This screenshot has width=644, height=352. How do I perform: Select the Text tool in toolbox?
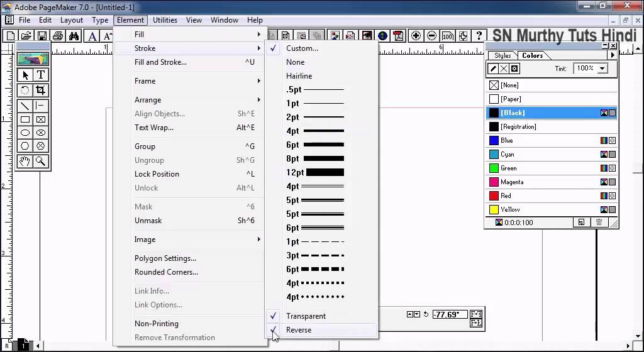(41, 75)
